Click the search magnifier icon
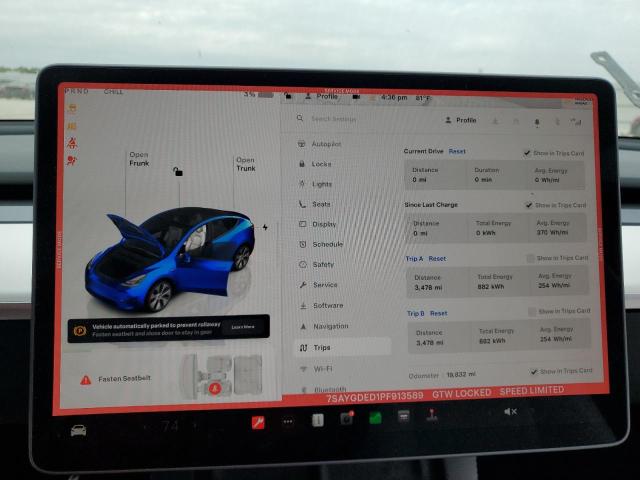The height and width of the screenshot is (480, 640). tap(300, 118)
